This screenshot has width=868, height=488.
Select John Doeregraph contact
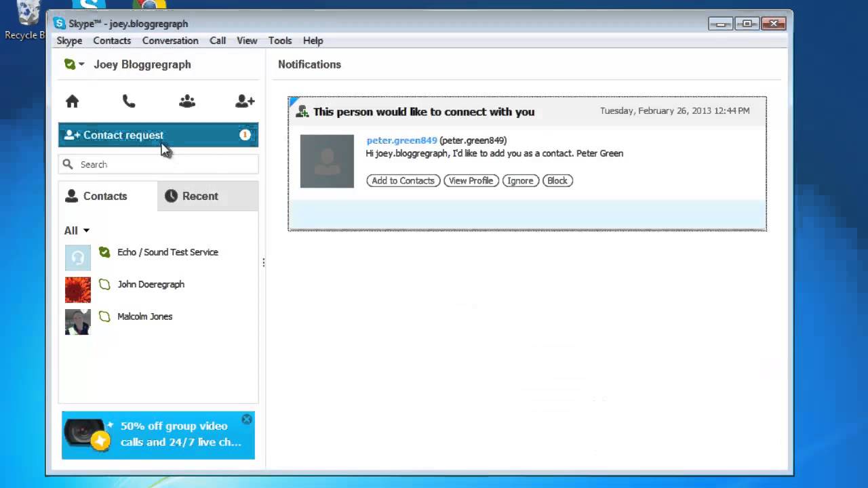point(158,289)
